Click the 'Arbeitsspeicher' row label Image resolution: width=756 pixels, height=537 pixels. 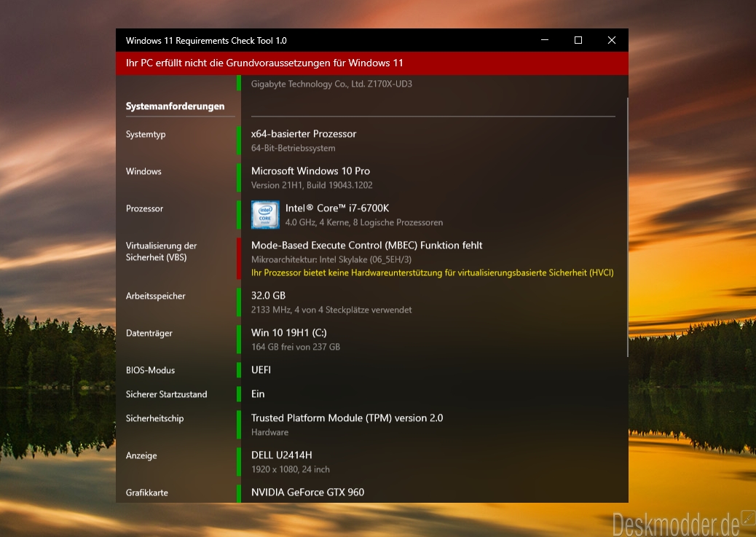pyautogui.click(x=156, y=296)
